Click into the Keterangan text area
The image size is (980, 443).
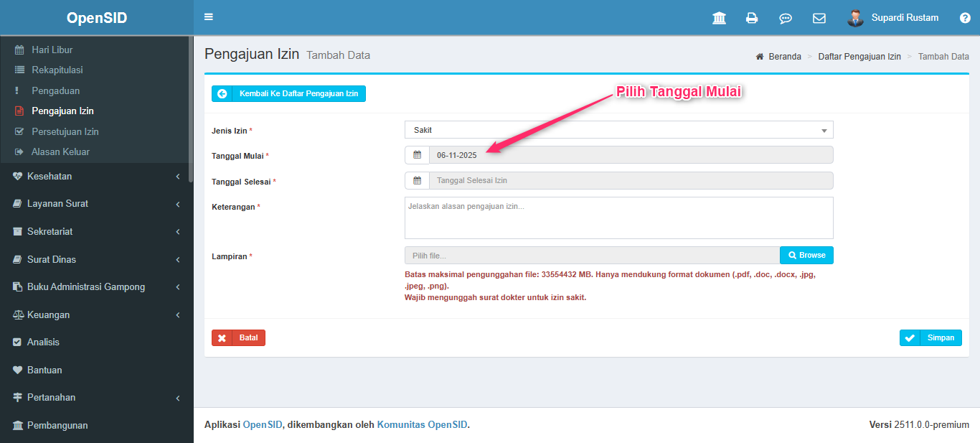click(x=618, y=218)
